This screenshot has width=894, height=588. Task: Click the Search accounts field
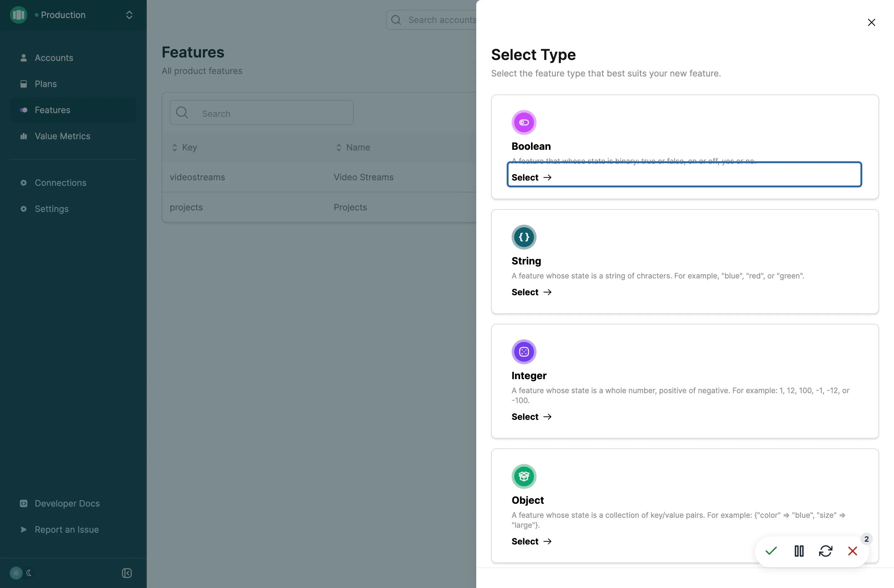(431, 20)
